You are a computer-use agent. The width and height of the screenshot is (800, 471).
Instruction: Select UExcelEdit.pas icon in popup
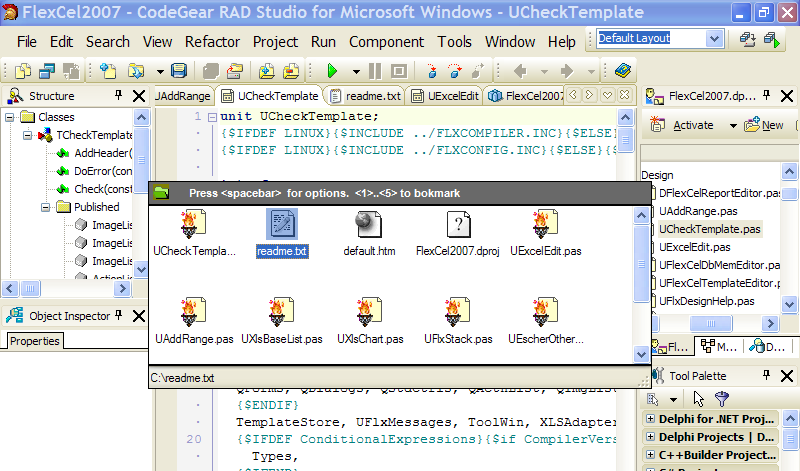545,224
